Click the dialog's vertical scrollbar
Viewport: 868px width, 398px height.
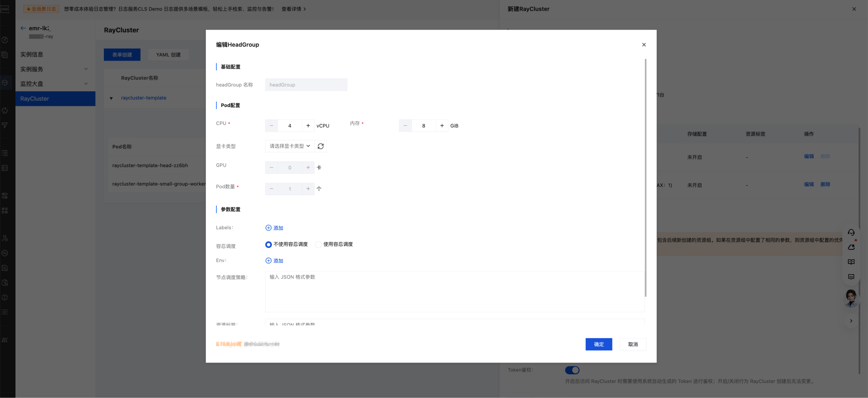pyautogui.click(x=645, y=178)
